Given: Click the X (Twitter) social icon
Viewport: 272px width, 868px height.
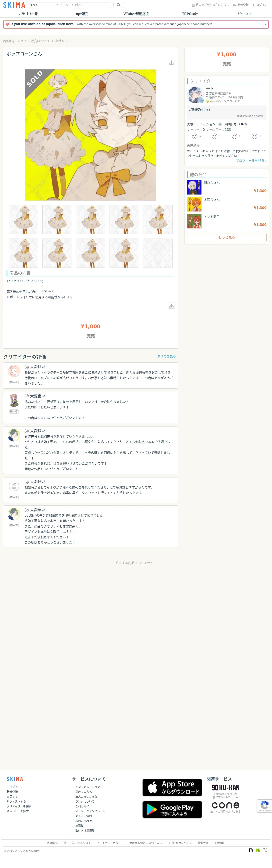Looking at the screenshot, I should tap(265, 850).
